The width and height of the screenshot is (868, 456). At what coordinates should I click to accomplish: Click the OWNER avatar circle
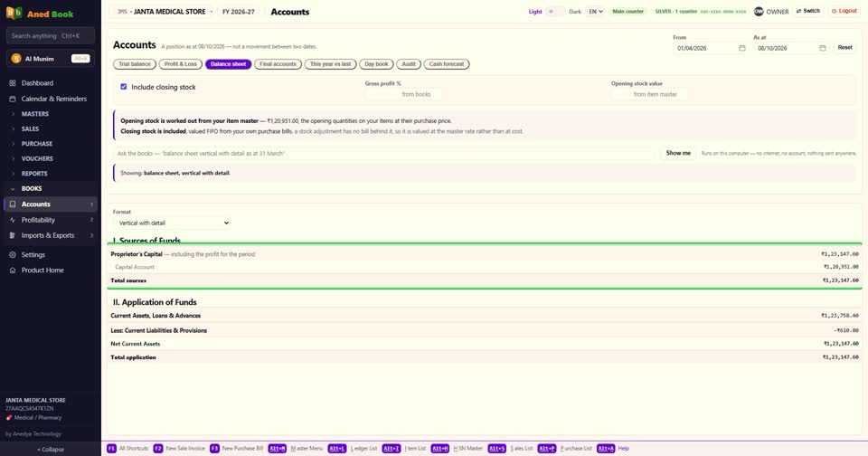(x=759, y=12)
